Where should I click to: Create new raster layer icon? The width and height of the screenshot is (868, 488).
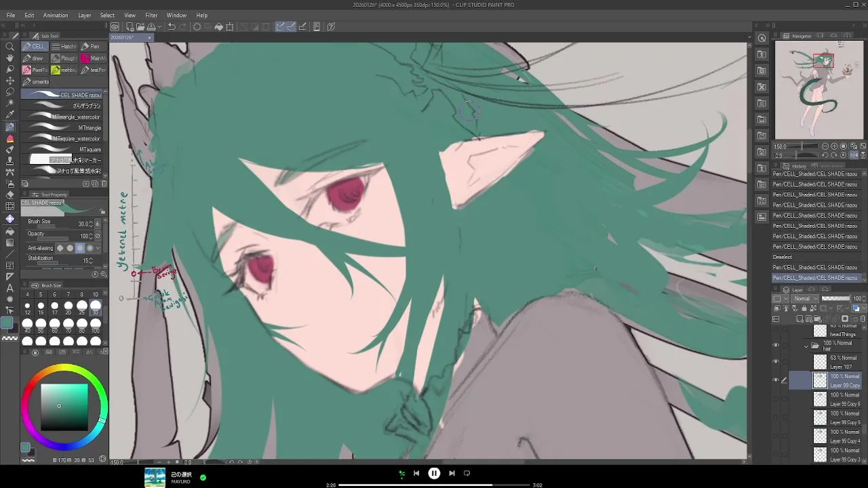tap(800, 319)
